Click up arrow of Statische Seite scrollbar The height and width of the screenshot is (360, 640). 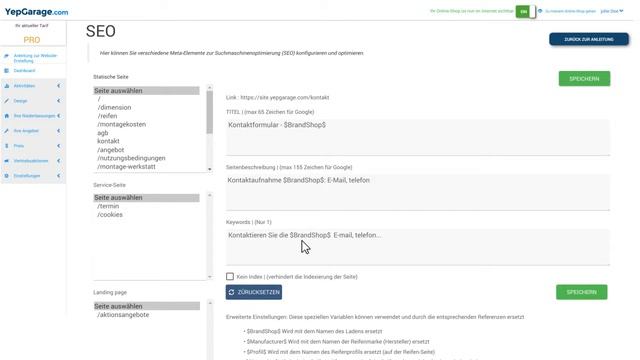(x=210, y=87)
